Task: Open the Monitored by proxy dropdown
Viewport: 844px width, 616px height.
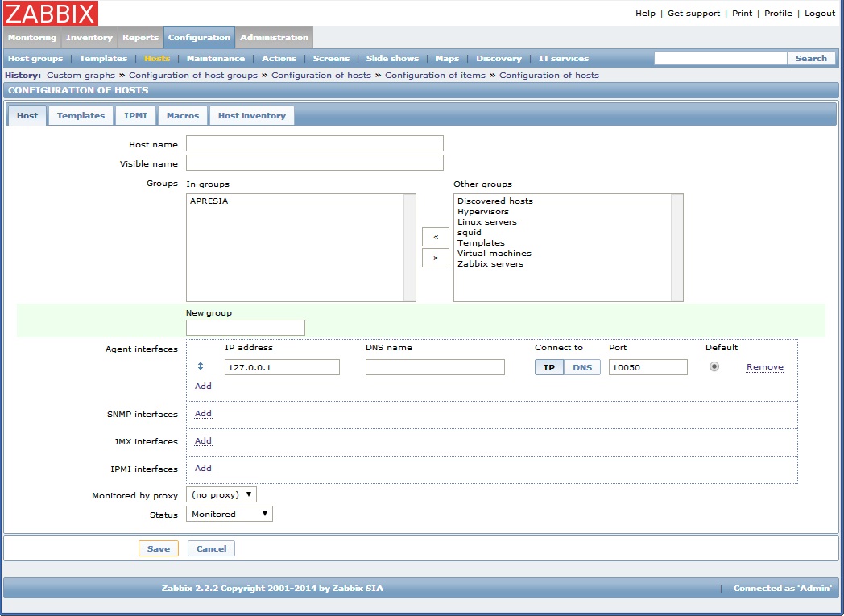Action: pos(221,494)
